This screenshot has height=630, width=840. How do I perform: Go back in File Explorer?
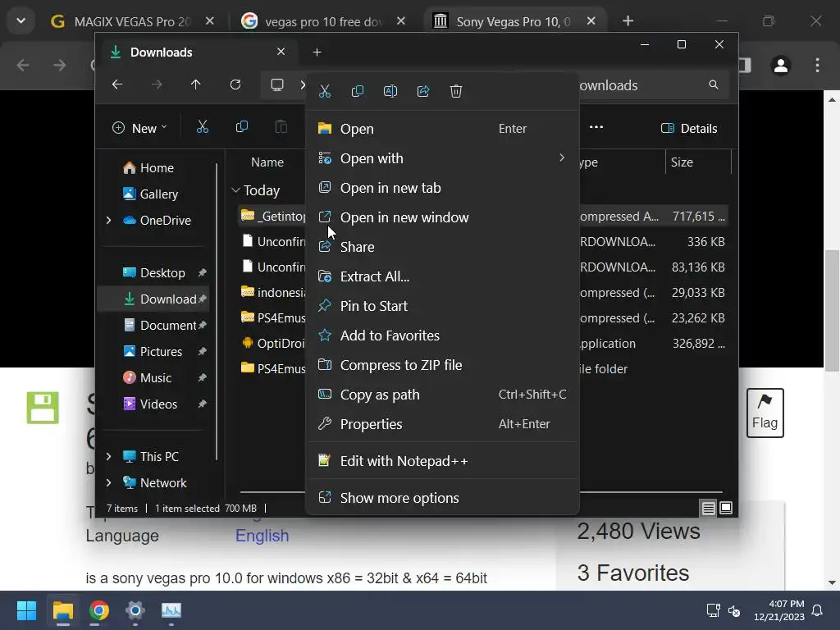coord(117,84)
